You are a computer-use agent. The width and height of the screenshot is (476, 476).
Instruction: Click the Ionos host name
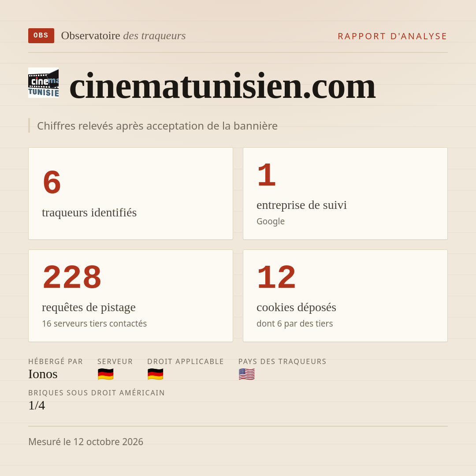[43, 374]
